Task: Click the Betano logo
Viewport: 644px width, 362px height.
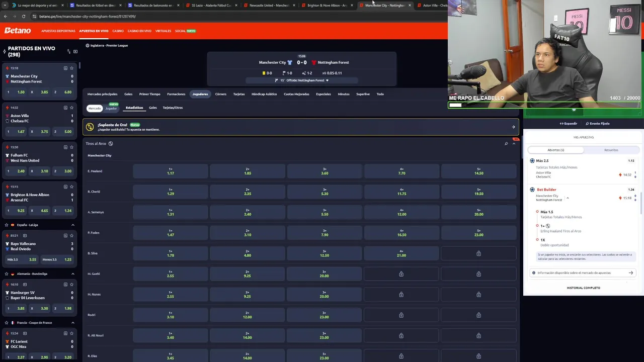Action: (x=18, y=31)
